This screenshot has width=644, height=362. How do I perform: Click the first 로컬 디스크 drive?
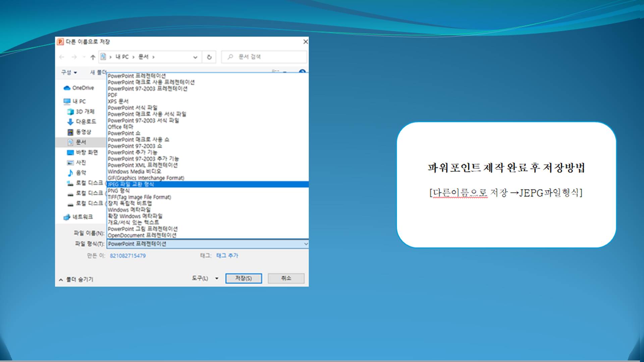click(86, 183)
